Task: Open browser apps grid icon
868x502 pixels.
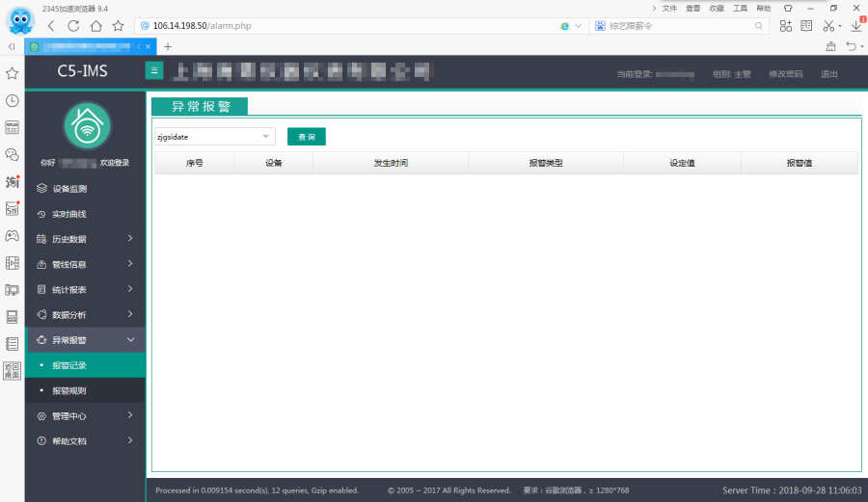Action: pos(785,26)
